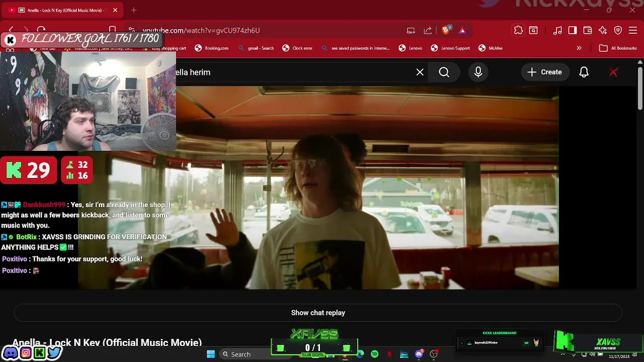Close the Anella - Lock N Key tab
Image resolution: width=644 pixels, height=362 pixels.
[115, 10]
